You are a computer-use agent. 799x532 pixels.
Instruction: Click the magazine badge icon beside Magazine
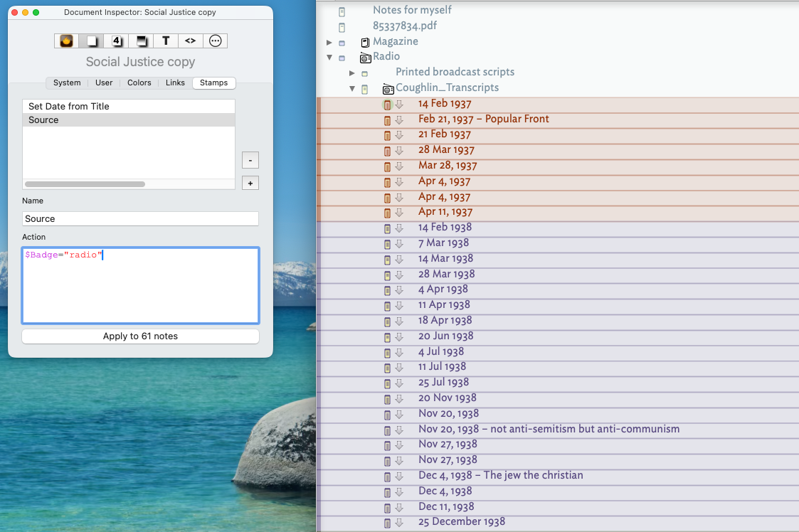coord(365,42)
